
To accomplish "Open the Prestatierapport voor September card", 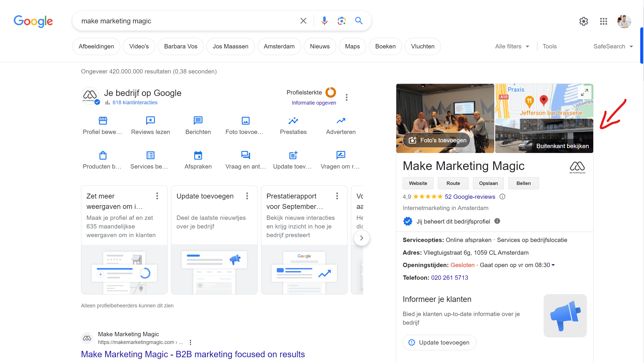I will click(304, 240).
